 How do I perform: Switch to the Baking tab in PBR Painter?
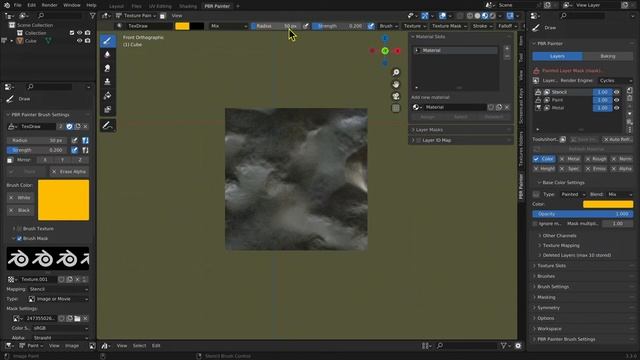[608, 56]
